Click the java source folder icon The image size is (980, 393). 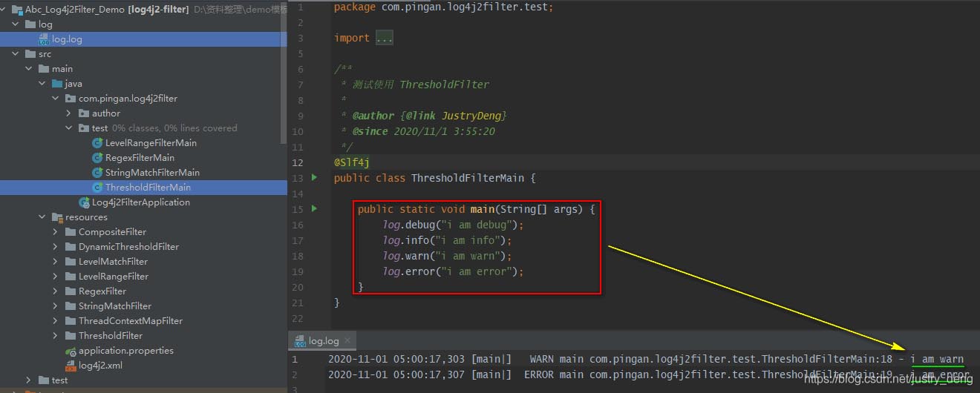pyautogui.click(x=57, y=84)
